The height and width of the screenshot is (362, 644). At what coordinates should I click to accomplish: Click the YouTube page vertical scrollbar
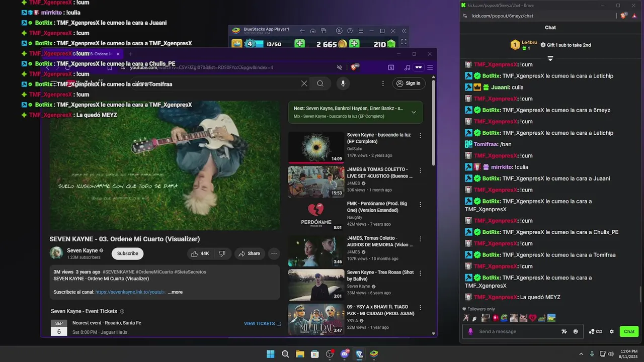click(x=434, y=123)
